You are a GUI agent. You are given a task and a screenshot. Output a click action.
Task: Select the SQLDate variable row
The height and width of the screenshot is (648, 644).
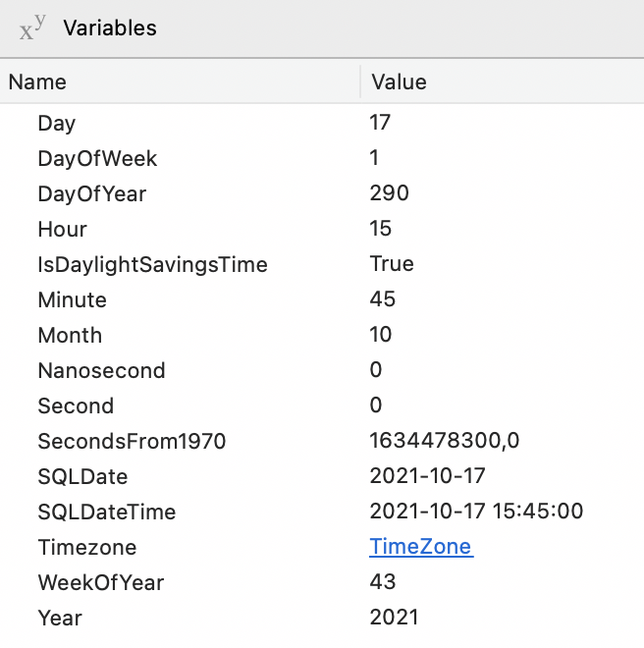[322, 476]
